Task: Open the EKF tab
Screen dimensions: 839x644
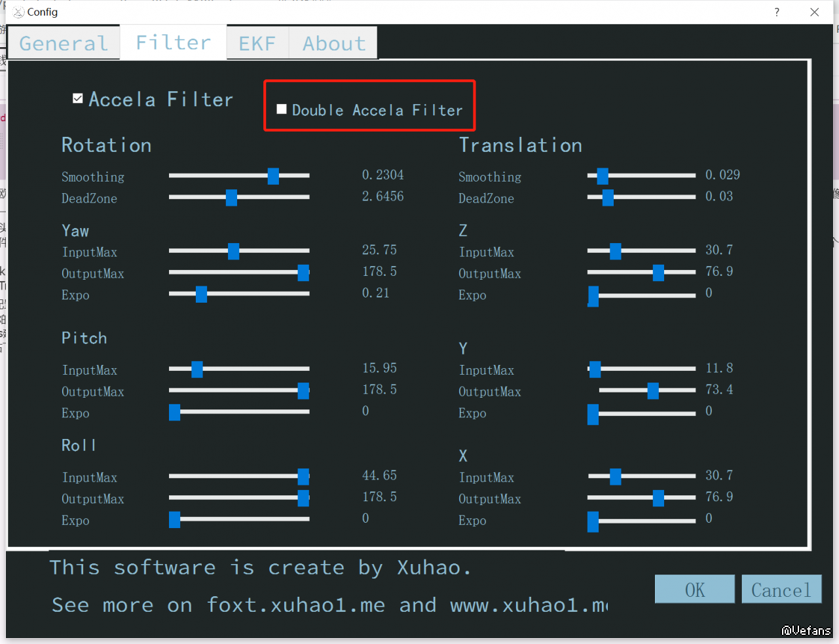Action: (257, 43)
